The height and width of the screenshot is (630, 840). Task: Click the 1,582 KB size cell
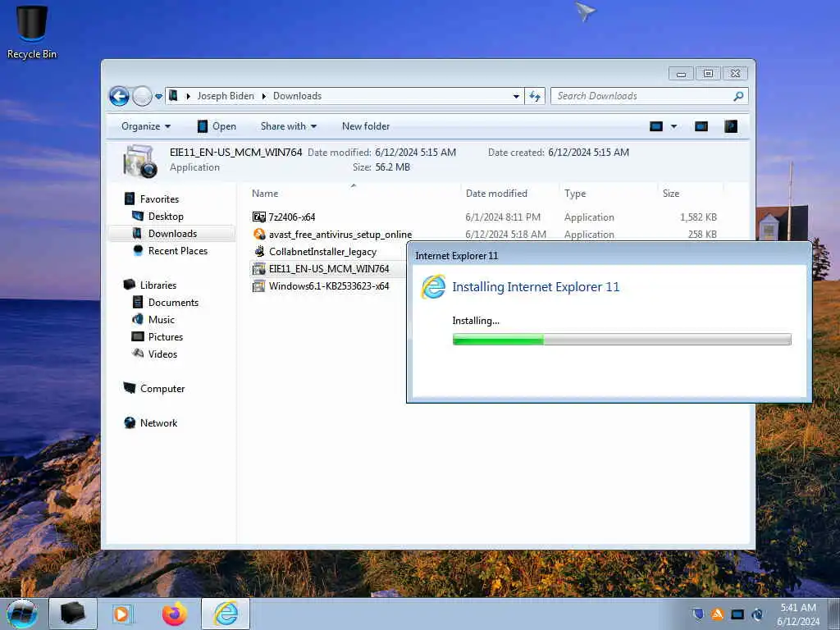[x=698, y=217]
